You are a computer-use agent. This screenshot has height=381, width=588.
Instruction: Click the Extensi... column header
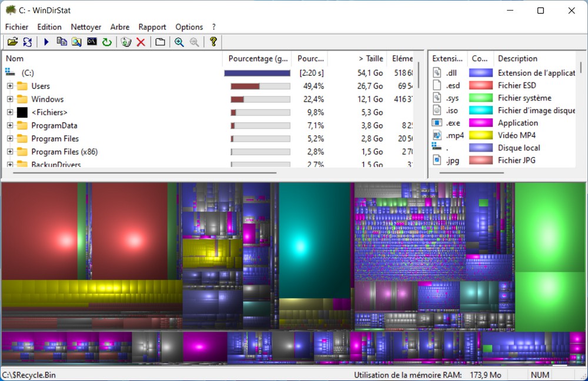[x=447, y=58]
